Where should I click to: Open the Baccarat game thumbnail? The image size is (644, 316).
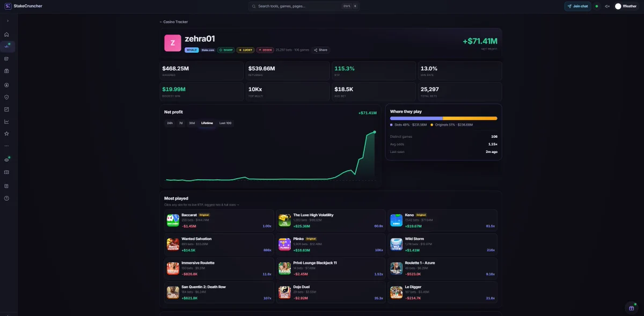pos(173,220)
